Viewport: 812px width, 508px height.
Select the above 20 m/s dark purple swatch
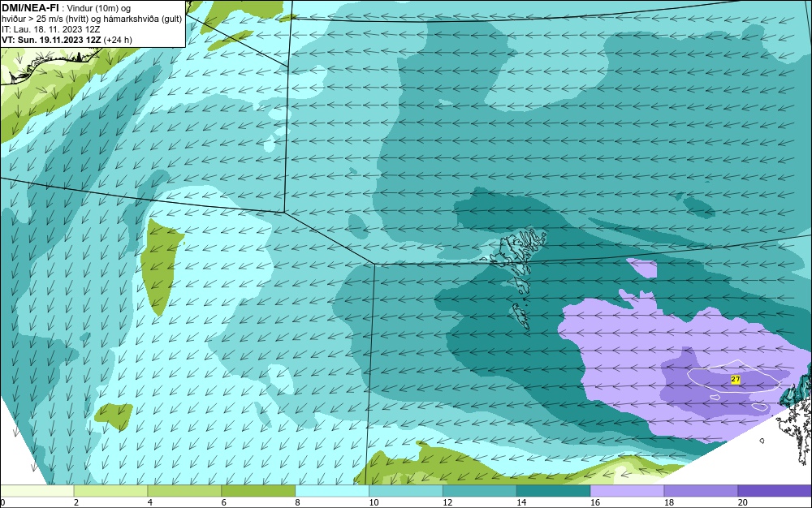774,490
